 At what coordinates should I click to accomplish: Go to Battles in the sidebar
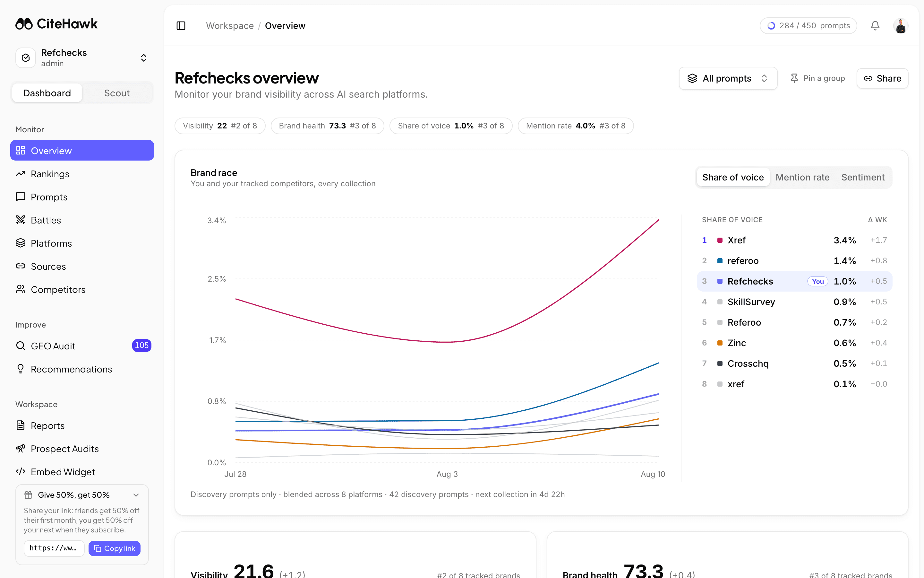(82, 220)
